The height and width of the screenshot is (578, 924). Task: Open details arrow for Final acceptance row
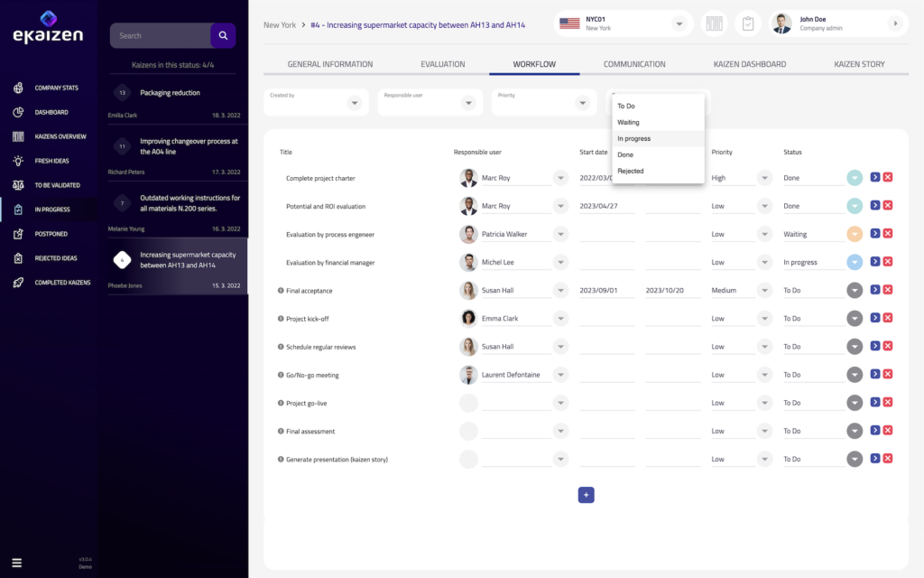pos(874,291)
